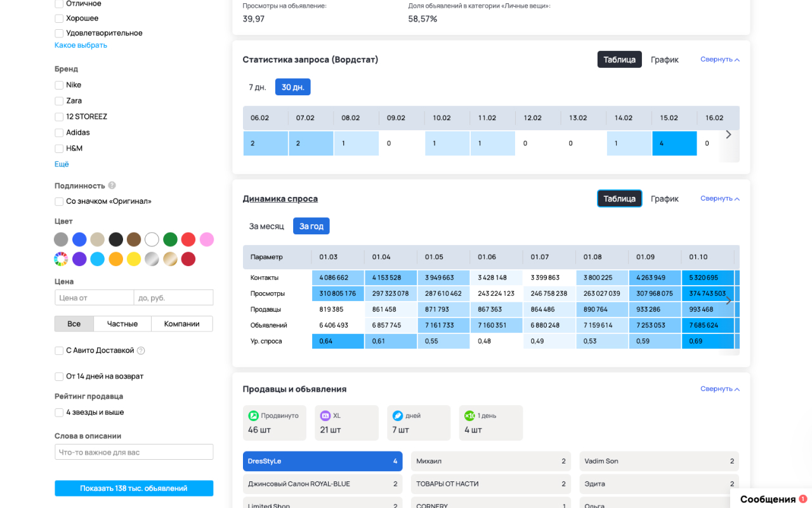The height and width of the screenshot is (508, 812).
Task: Collapse the «Динамика спроса» section
Action: [x=719, y=198]
